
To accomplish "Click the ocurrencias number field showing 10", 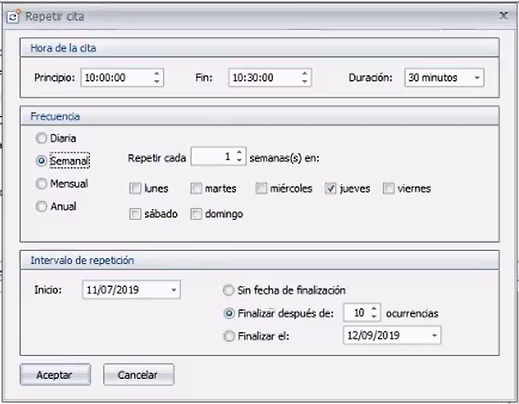I will [x=362, y=313].
